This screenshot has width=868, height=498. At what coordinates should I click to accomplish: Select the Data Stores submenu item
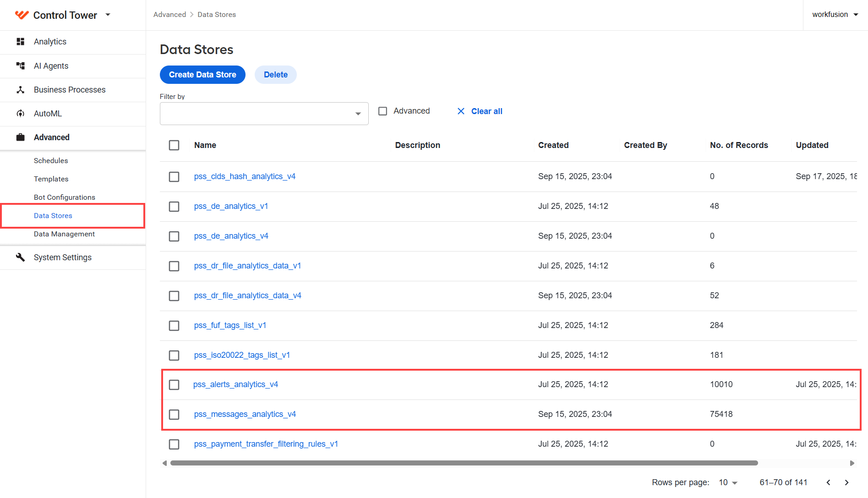pos(53,216)
